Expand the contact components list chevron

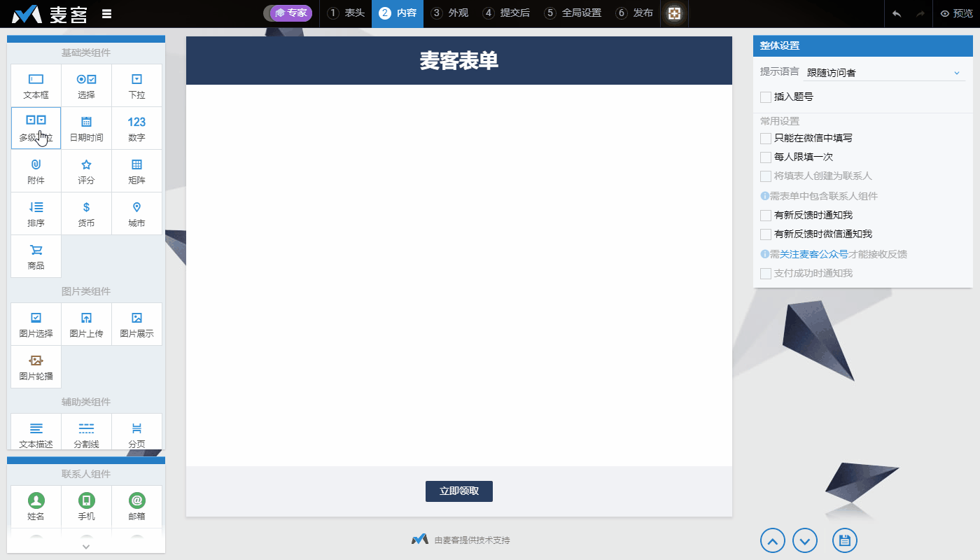coord(86,546)
